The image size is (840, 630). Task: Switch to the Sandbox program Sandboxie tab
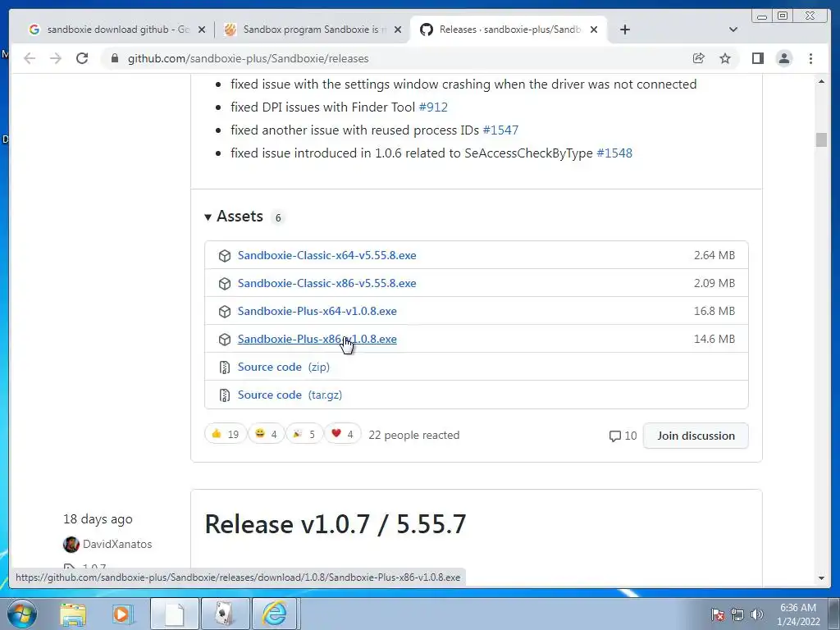click(x=311, y=30)
